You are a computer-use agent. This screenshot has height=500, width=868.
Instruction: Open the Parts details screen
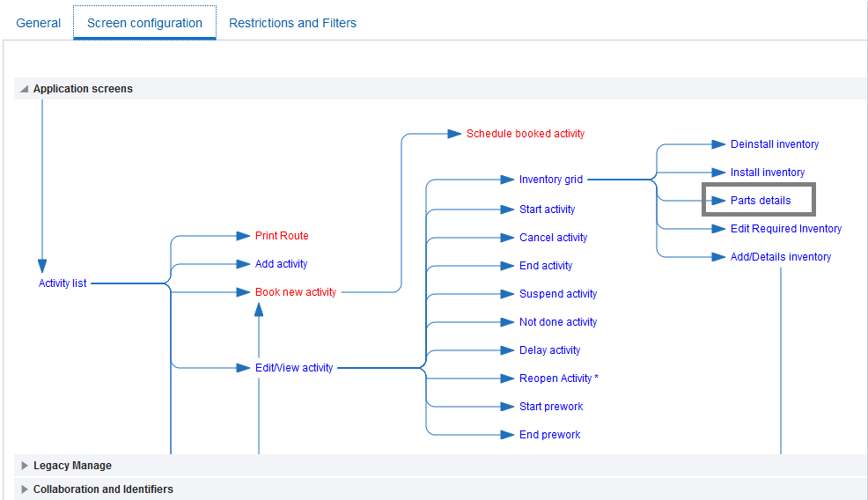(x=761, y=201)
